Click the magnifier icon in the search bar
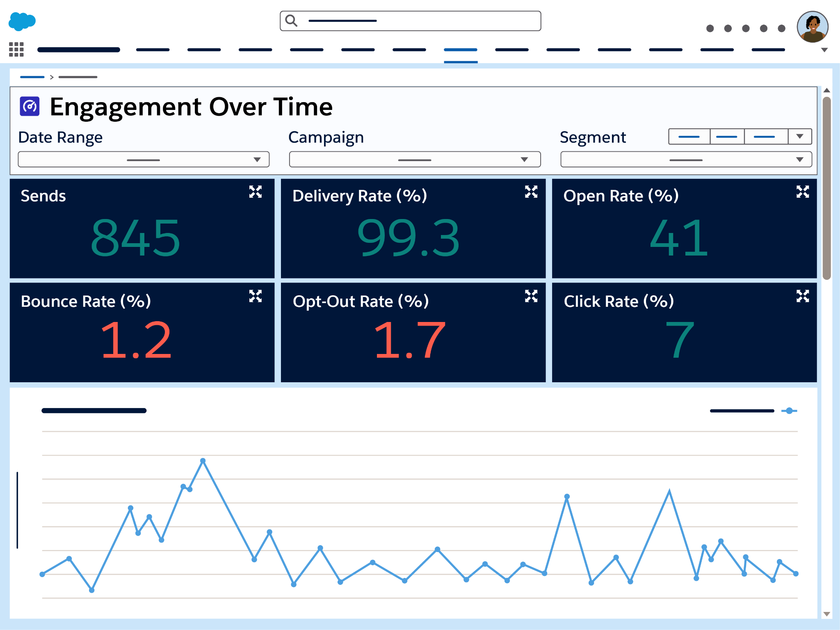 point(291,21)
